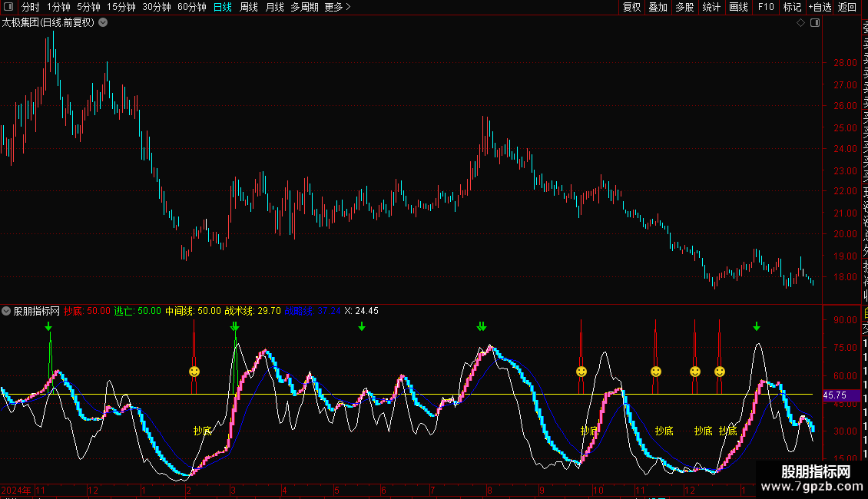Screen dimensions: 868x499
Task: Toggle the left sidebar panel icon
Action: [9, 7]
